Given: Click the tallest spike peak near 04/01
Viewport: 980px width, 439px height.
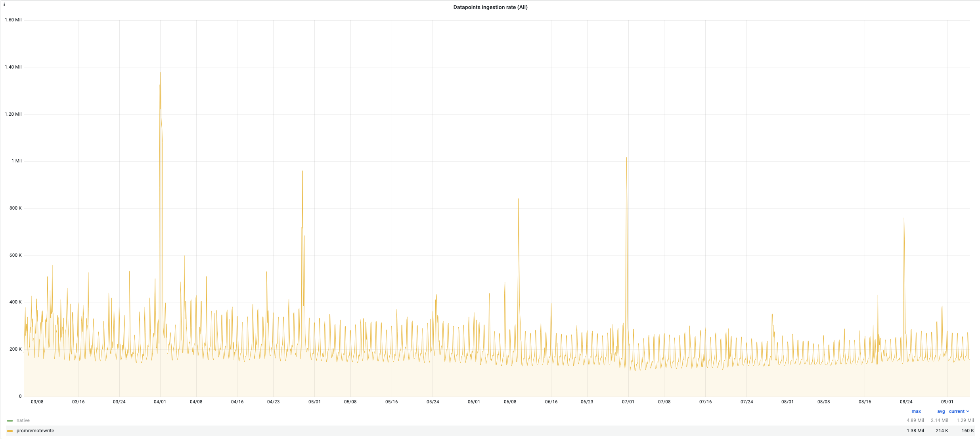Looking at the screenshot, I should coord(161,73).
